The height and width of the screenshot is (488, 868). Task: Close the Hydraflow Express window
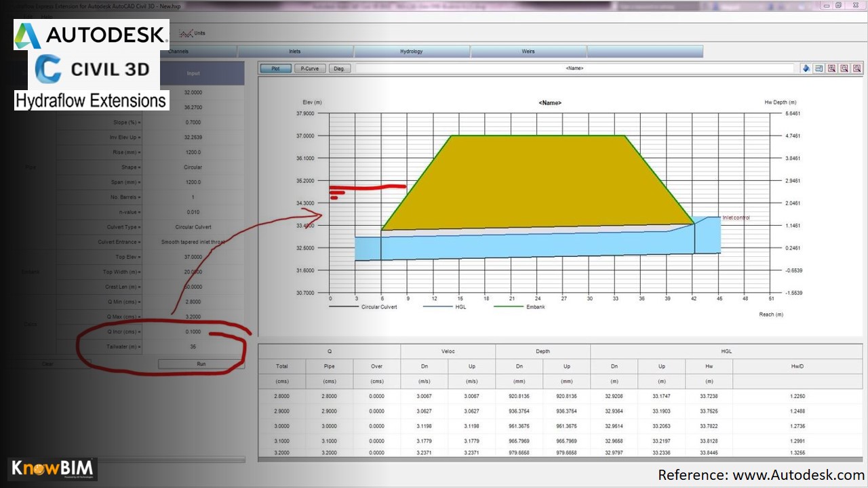[856, 5]
